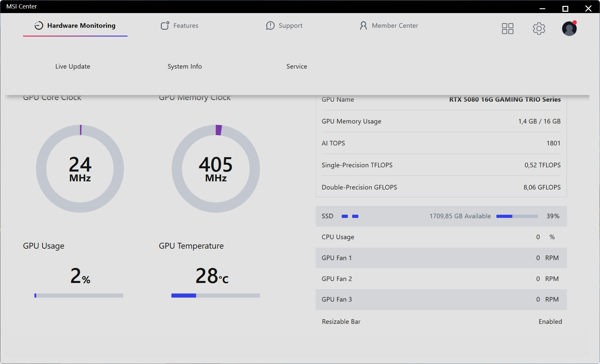The width and height of the screenshot is (600, 364).
Task: Open the Support tab
Action: click(x=284, y=25)
